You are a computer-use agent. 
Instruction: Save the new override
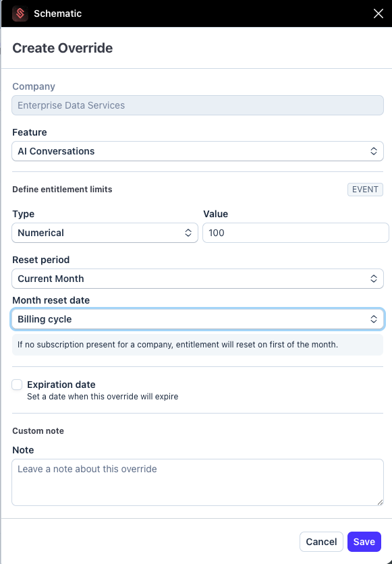364,541
